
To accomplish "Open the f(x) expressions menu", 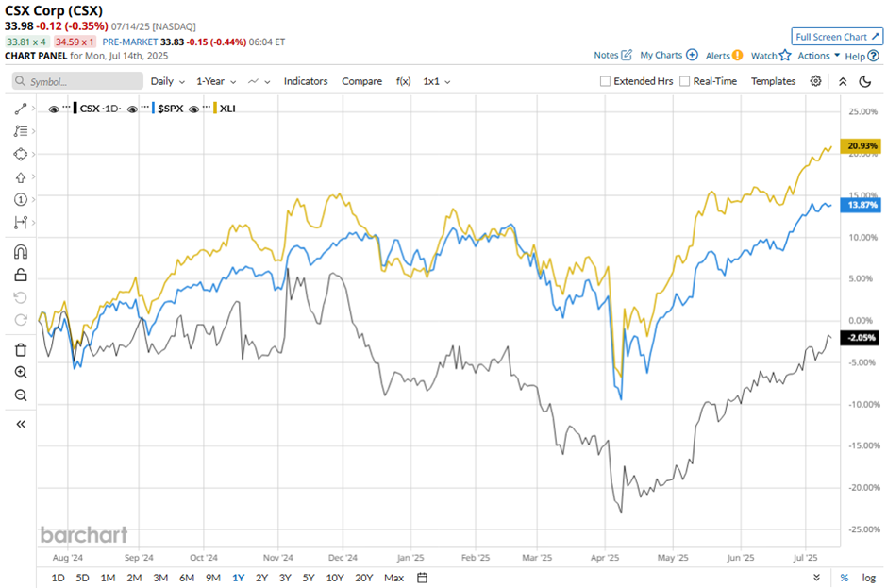I will (403, 81).
